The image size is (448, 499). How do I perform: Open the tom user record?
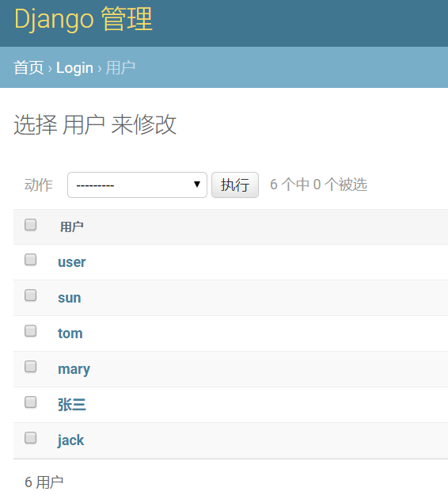(70, 333)
